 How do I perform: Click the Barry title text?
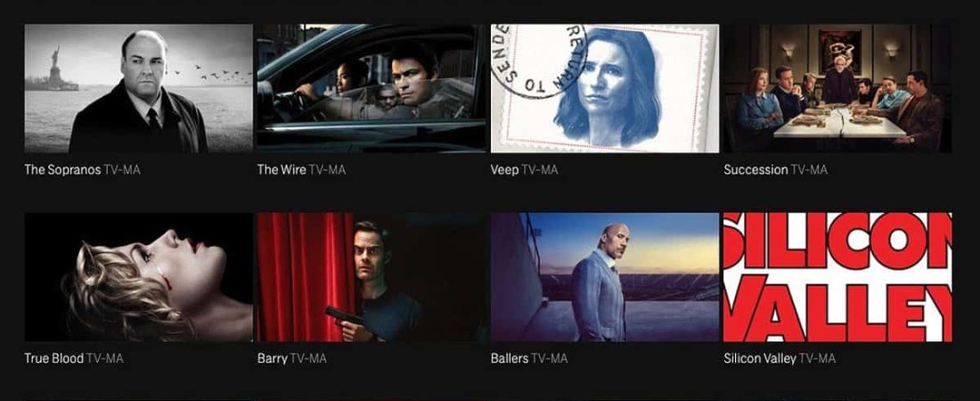(273, 359)
